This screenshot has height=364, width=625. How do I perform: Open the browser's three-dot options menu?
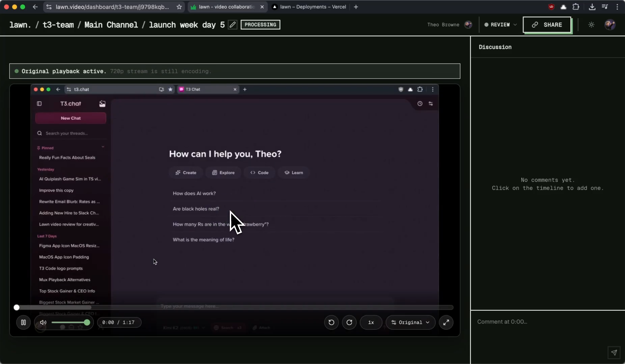click(618, 7)
